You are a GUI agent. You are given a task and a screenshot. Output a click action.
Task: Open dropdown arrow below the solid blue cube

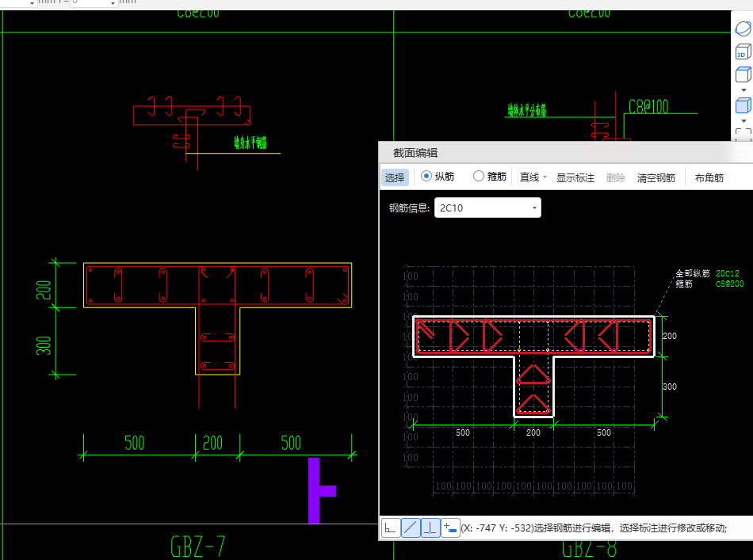point(743,121)
